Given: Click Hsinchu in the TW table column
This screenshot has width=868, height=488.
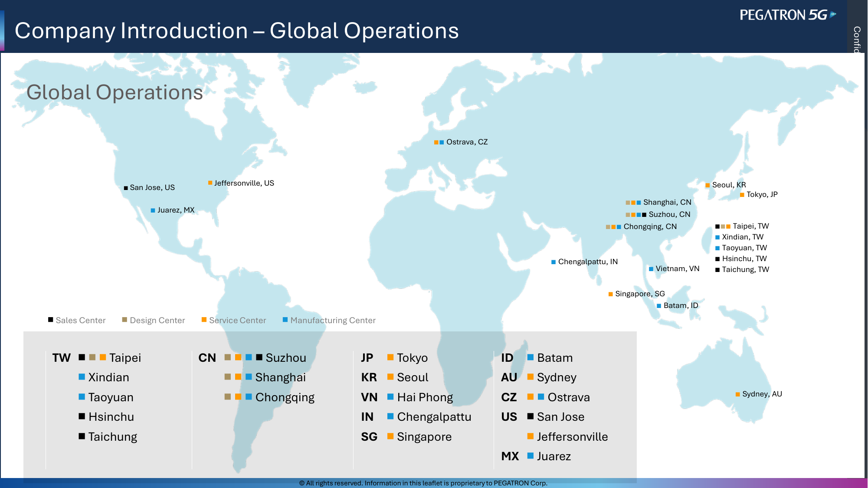Looking at the screenshot, I should point(111,417).
